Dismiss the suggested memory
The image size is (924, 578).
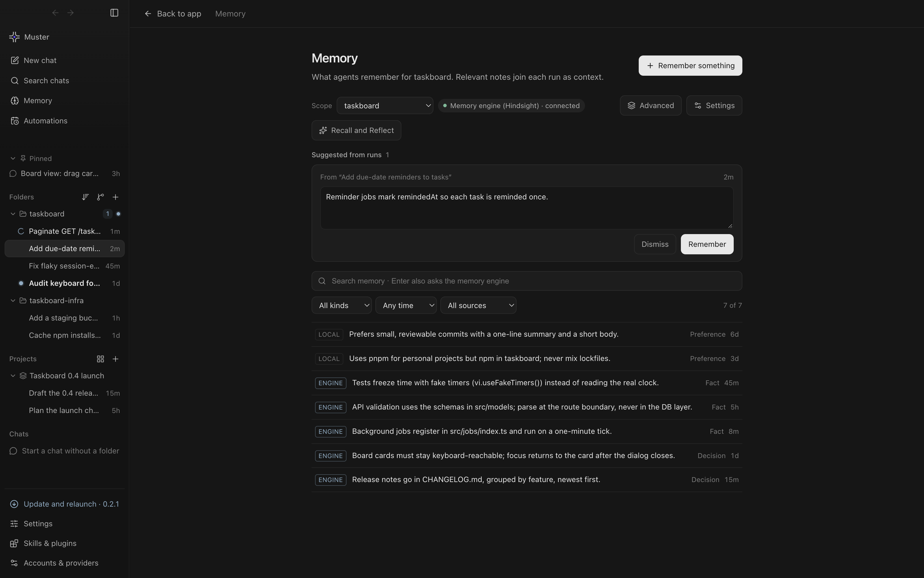coord(655,244)
